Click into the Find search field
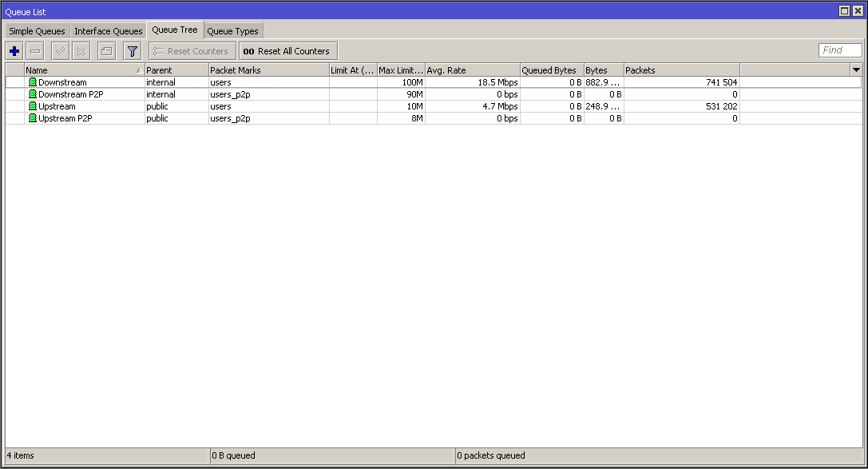 [840, 50]
